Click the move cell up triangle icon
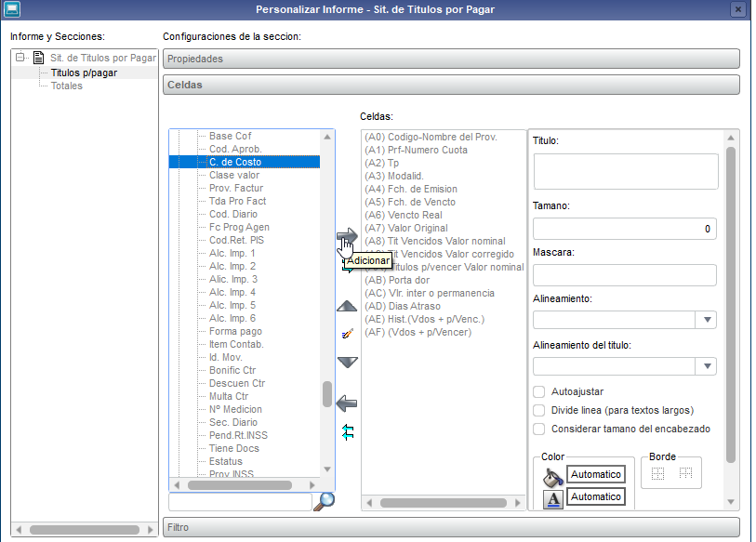 click(347, 306)
